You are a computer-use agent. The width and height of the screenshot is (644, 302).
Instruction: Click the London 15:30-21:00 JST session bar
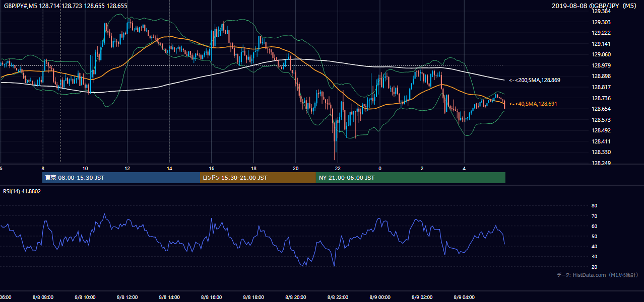258,178
